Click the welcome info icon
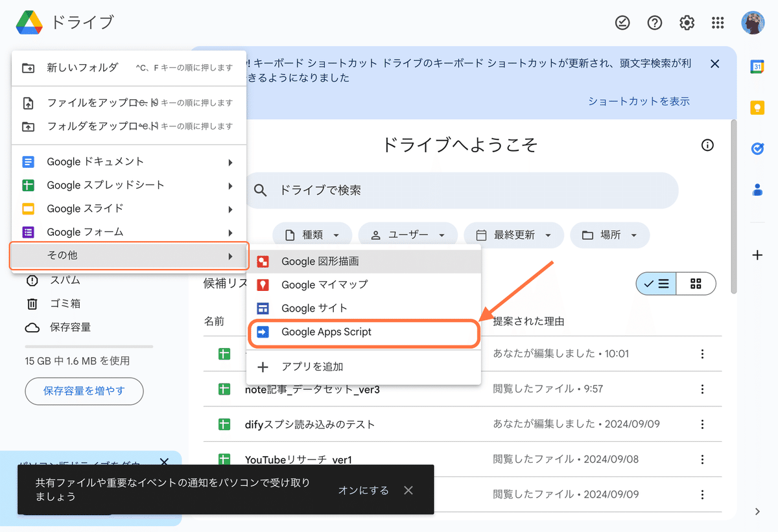This screenshot has height=532, width=778. (x=707, y=145)
